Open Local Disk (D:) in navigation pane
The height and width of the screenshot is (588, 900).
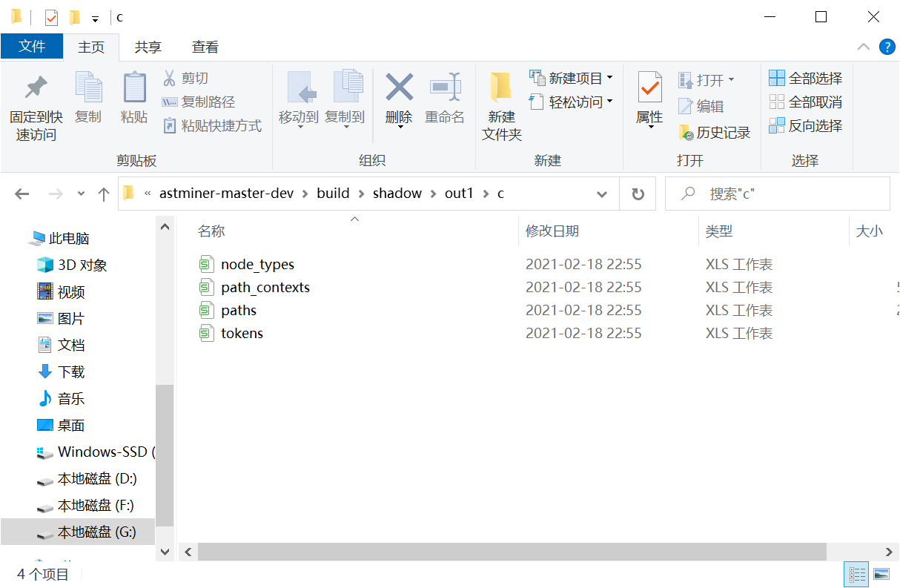click(87, 479)
